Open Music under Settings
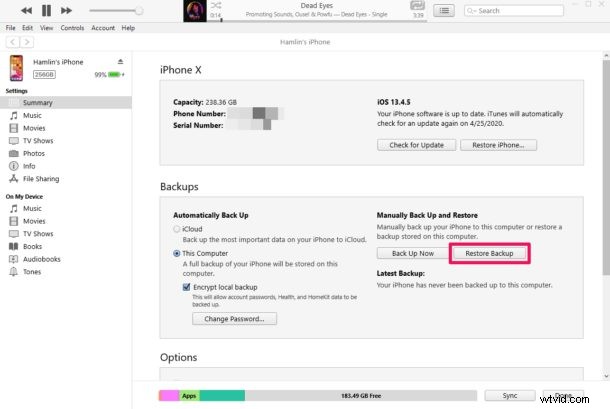This screenshot has width=610, height=409. [32, 116]
